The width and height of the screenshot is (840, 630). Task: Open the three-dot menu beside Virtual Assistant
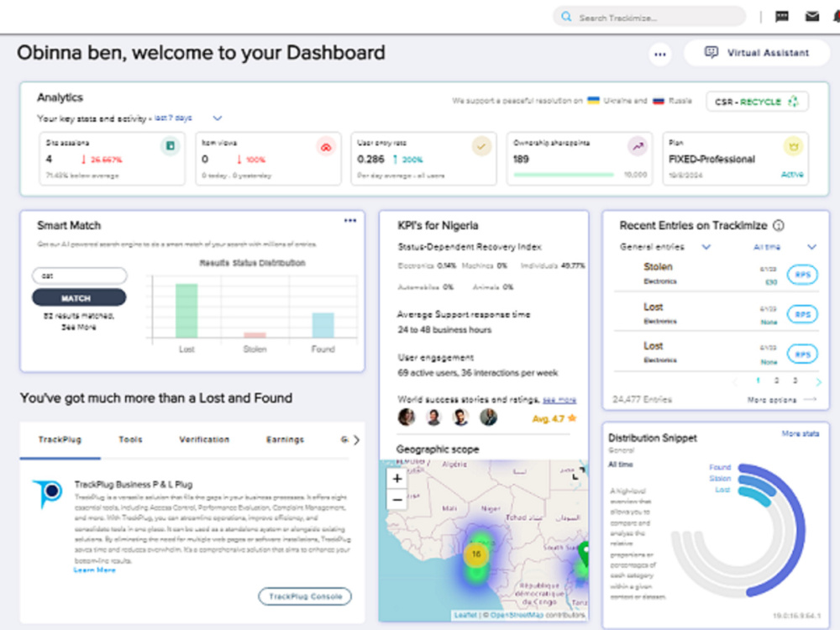coord(660,54)
